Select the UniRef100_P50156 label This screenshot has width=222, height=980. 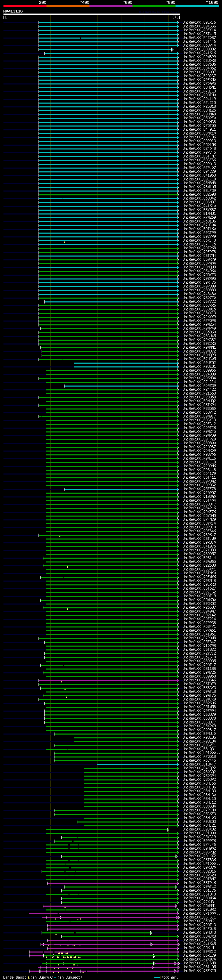pos(199,145)
